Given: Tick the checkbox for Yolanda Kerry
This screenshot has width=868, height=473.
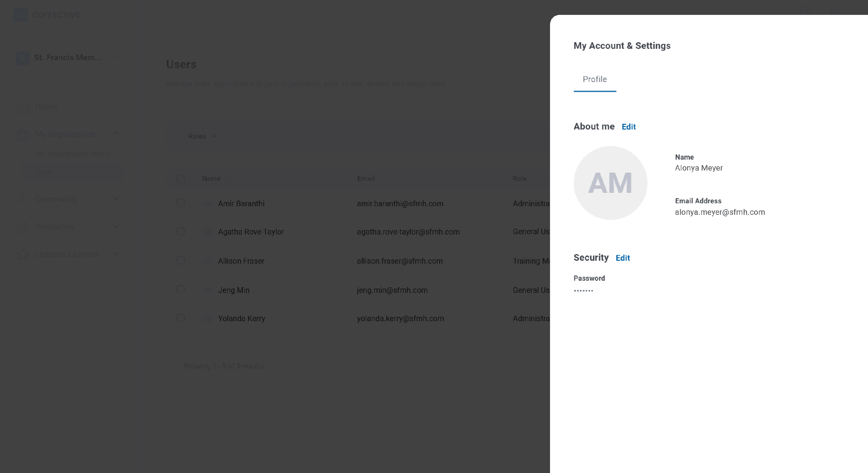Looking at the screenshot, I should click(x=181, y=318).
